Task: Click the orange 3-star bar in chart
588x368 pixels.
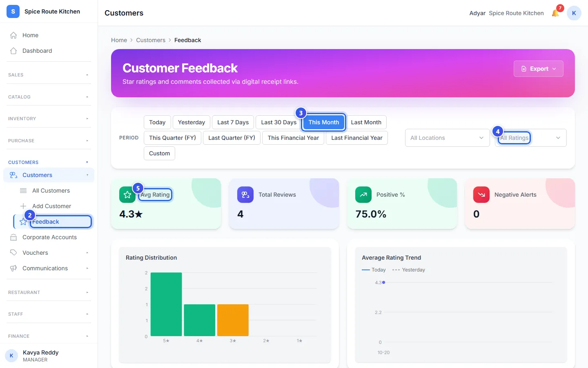Action: pyautogui.click(x=233, y=320)
